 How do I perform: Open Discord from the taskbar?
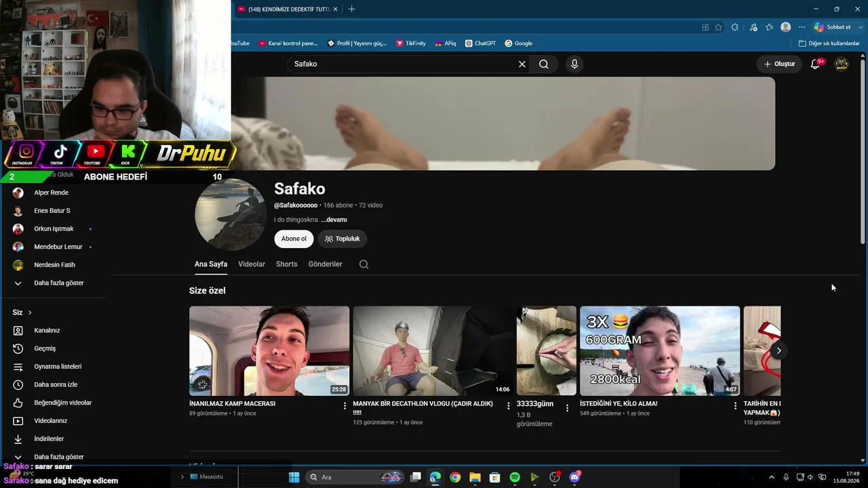(575, 477)
